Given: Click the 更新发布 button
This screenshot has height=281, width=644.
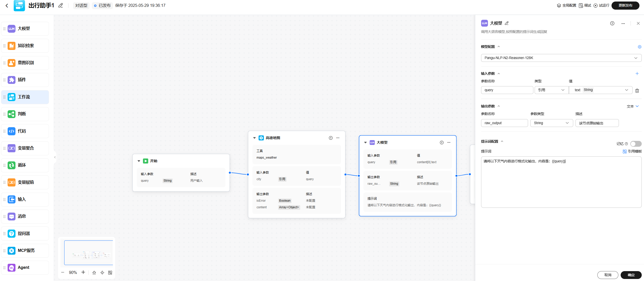Looking at the screenshot, I should pos(625,6).
